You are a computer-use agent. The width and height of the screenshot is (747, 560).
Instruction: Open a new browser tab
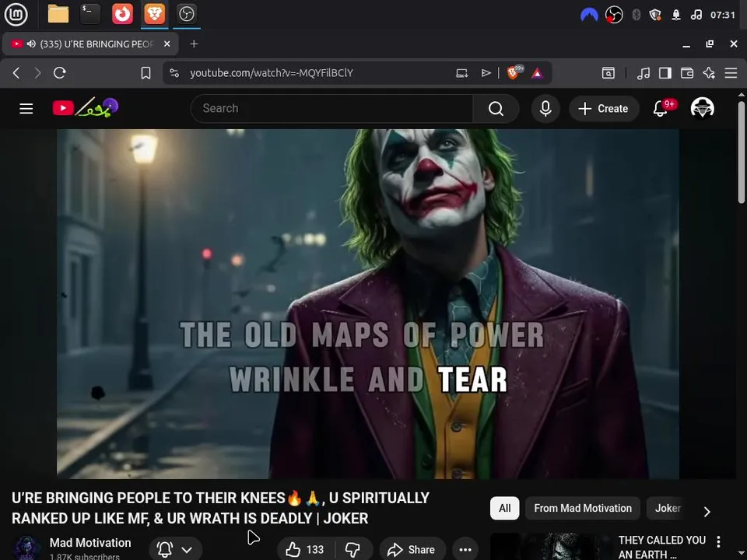(x=194, y=44)
